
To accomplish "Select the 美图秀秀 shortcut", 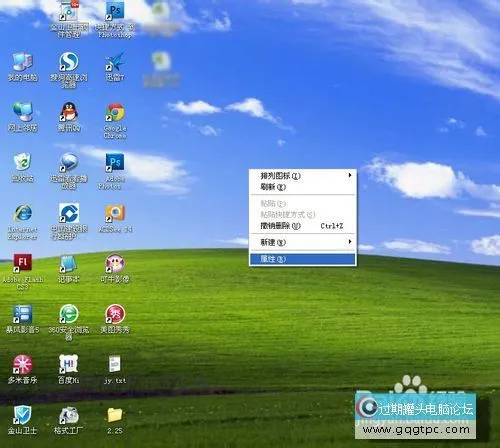I will (115, 319).
